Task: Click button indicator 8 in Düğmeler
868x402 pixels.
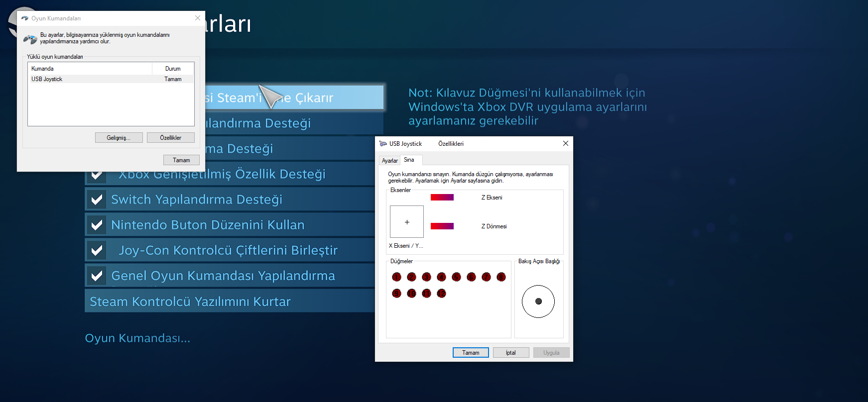Action: [x=501, y=277]
